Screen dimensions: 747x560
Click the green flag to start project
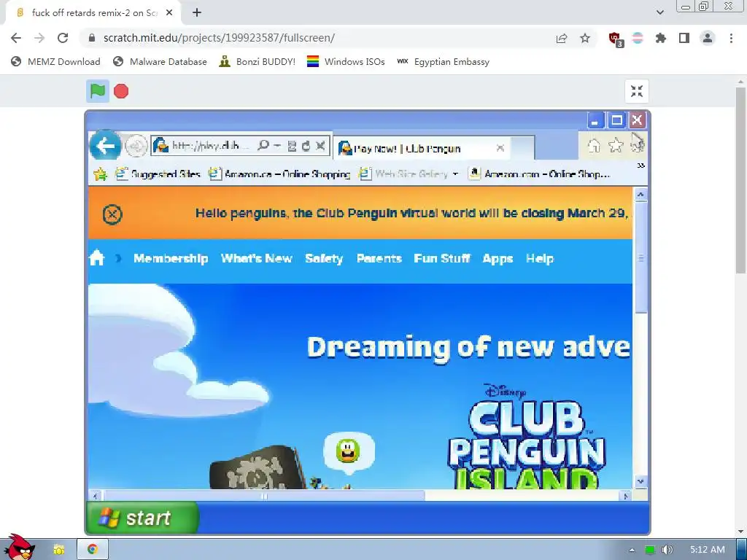coord(98,91)
